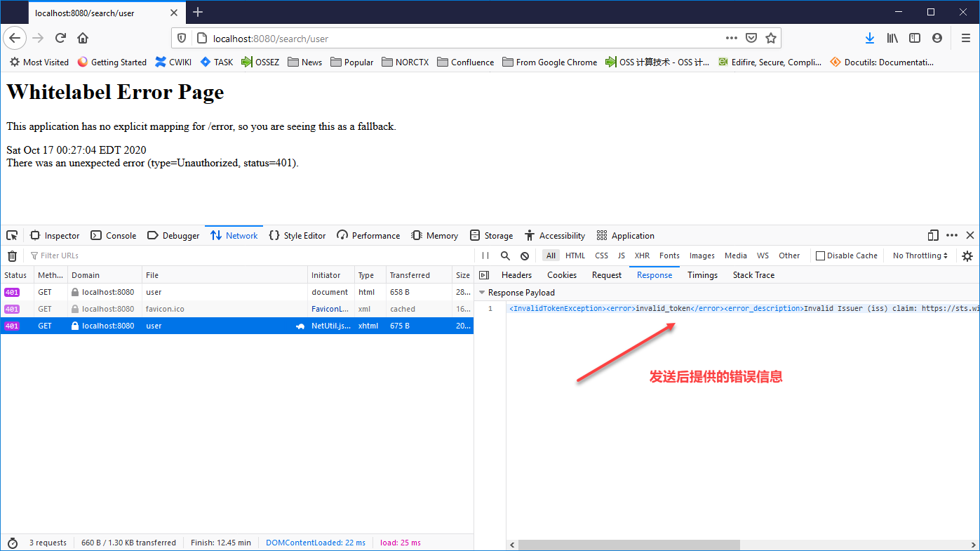Open the Memory tab

(x=435, y=235)
